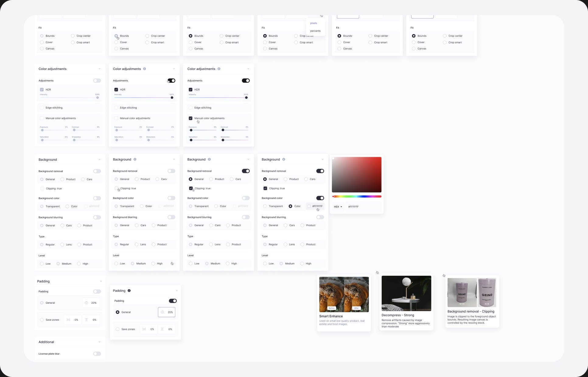Click vertical save-zone icon in the enabled Padding panel
The width and height of the screenshot is (588, 377).
pyautogui.click(x=162, y=329)
